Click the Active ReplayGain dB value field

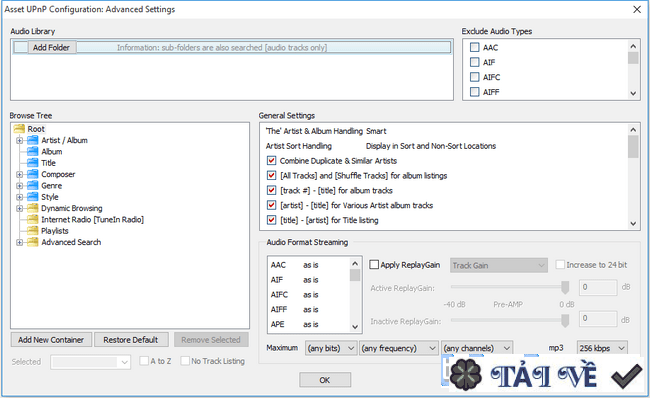[x=598, y=287]
